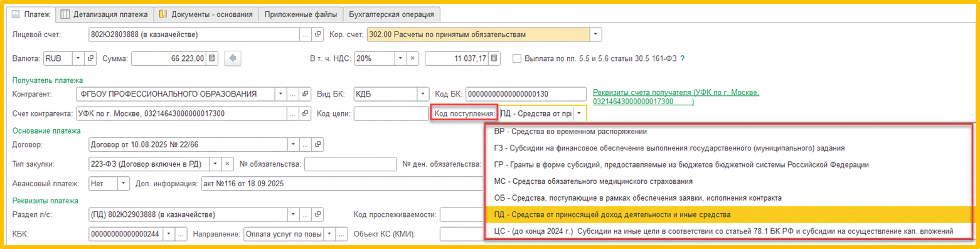Expand the КБК dropdown arrow
The image size is (980, 249).
169,235
